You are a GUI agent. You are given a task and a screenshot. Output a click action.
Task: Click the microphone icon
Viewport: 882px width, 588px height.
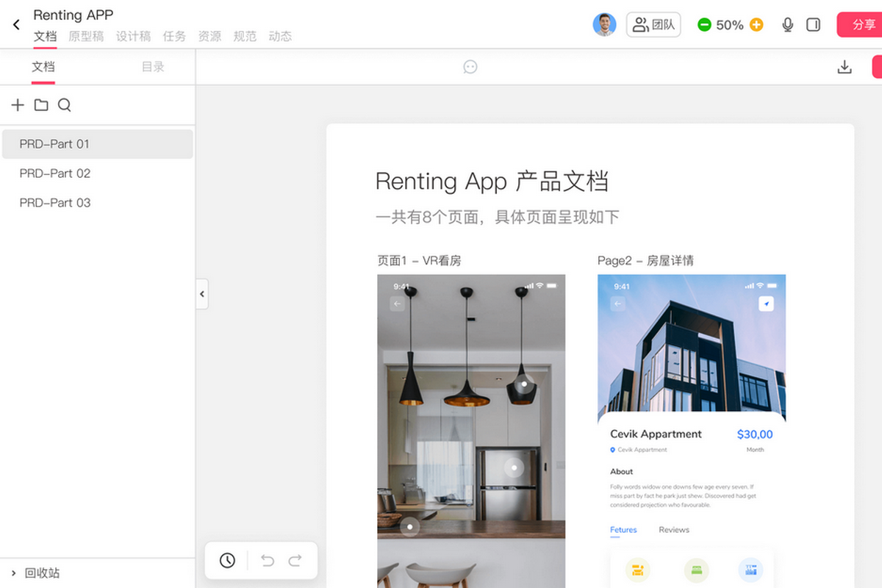tap(788, 25)
